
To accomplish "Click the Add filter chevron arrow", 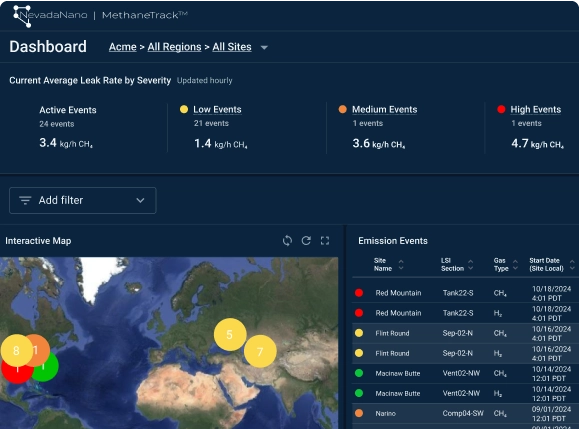I will tap(140, 200).
